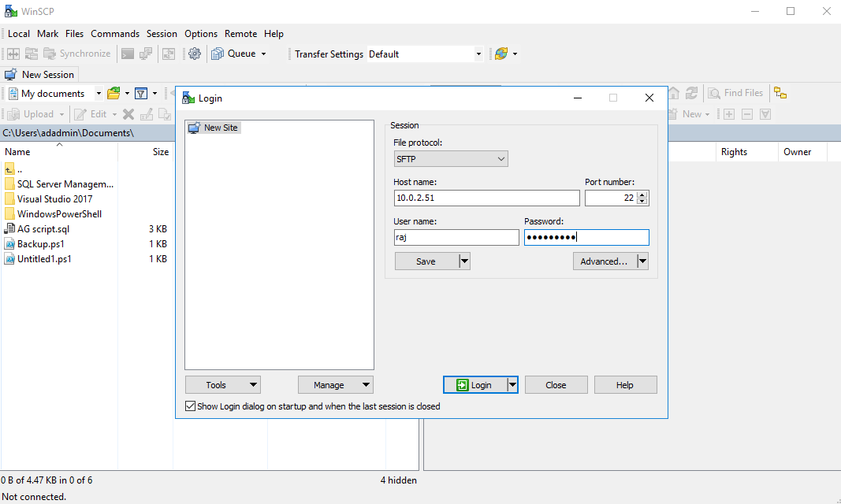Select the Visual Studio 2017 folder
The image size is (841, 504).
tap(48, 199)
